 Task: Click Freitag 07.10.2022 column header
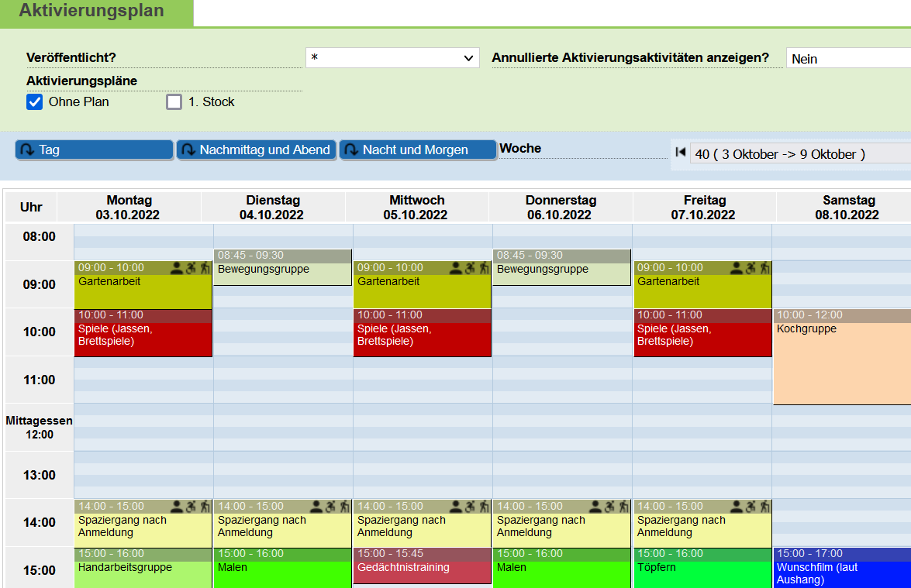704,207
